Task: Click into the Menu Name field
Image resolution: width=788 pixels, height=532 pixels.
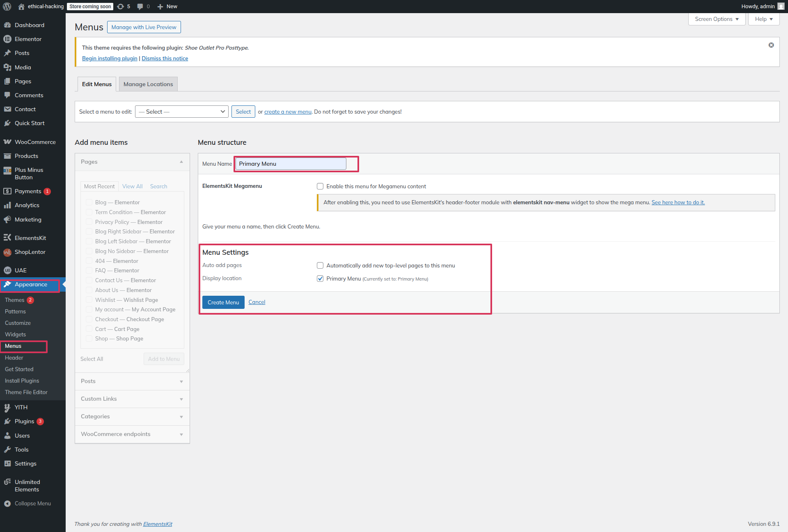Action: tap(291, 164)
